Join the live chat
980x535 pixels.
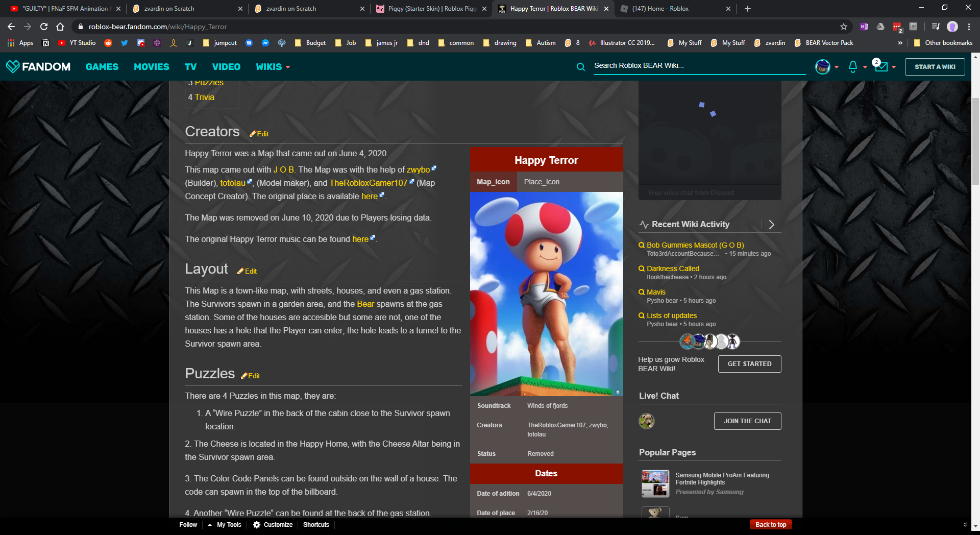(x=748, y=421)
